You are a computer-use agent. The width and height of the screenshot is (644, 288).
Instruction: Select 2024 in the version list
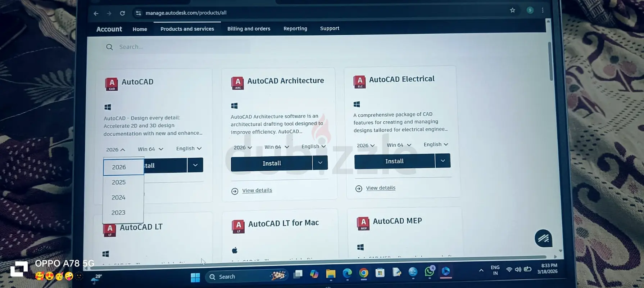pos(123,198)
